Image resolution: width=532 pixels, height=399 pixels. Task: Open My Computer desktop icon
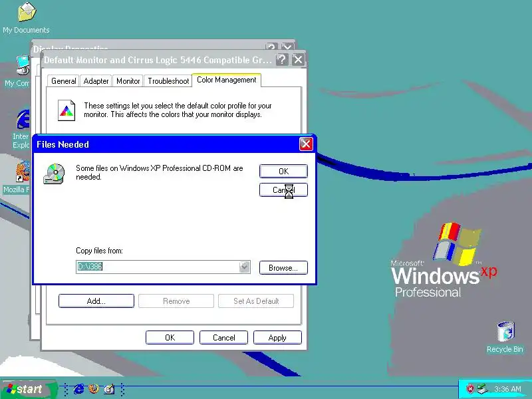(18, 71)
